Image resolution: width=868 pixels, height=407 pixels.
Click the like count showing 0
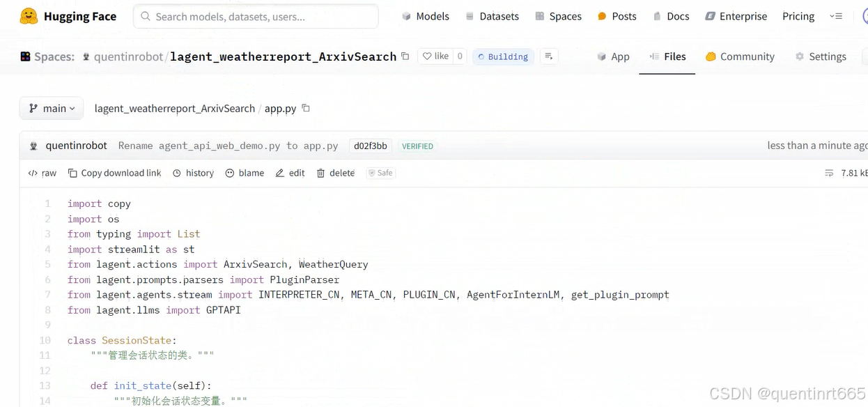[459, 56]
